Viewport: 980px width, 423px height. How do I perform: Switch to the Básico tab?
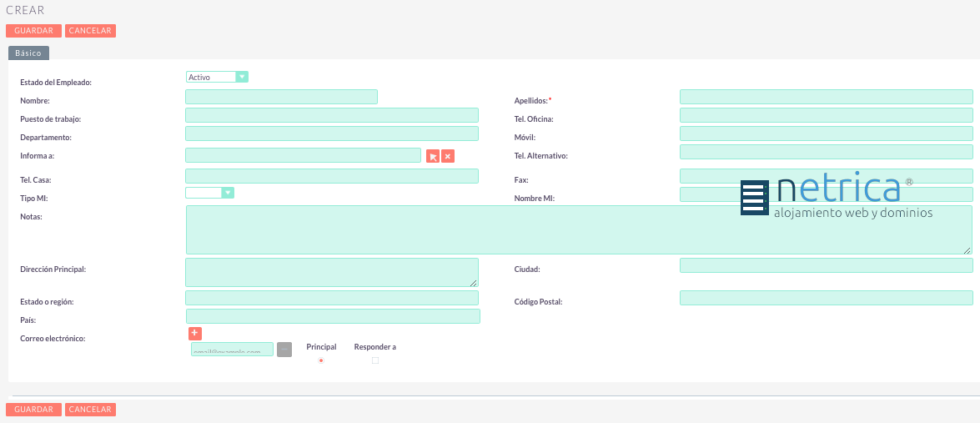tap(28, 53)
